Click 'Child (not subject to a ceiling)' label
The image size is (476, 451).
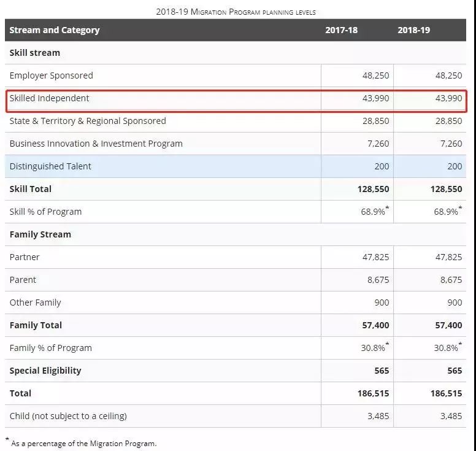click(68, 416)
